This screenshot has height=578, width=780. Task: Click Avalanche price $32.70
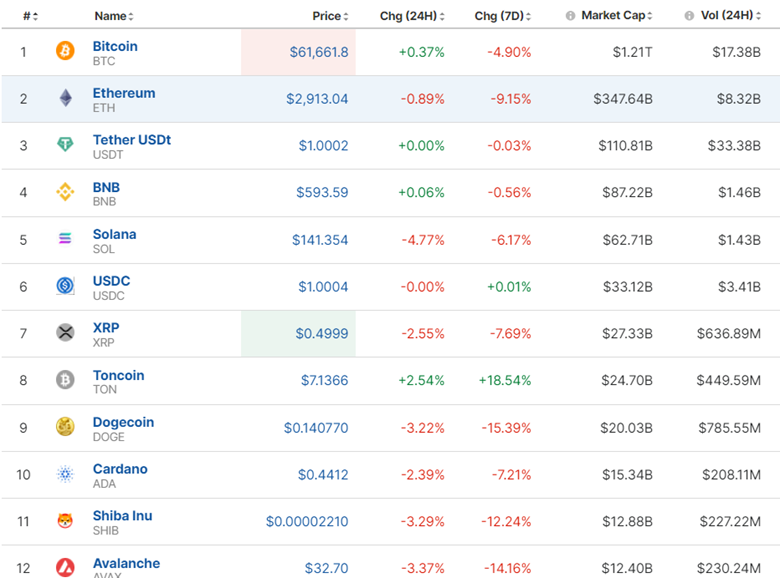tap(326, 569)
